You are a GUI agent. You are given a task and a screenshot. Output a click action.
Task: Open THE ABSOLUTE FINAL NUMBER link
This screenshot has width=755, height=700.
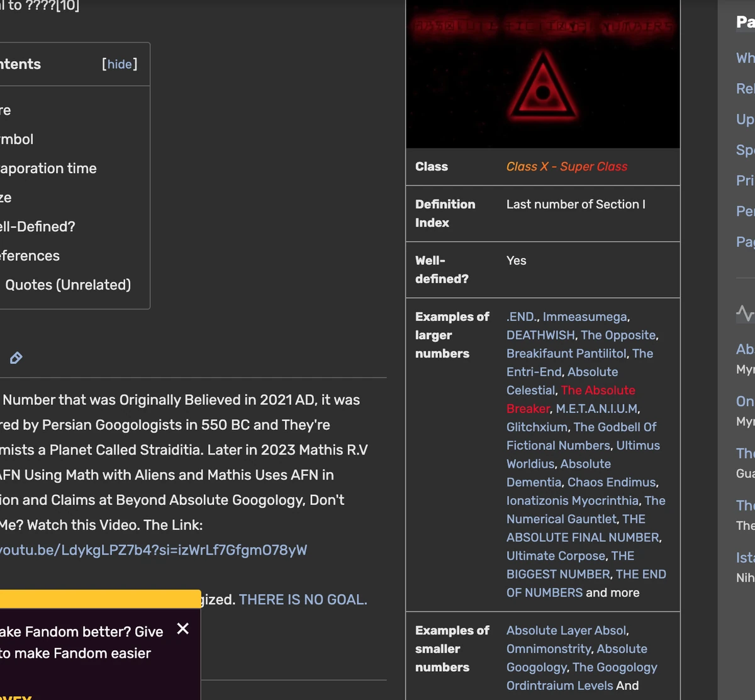click(583, 538)
